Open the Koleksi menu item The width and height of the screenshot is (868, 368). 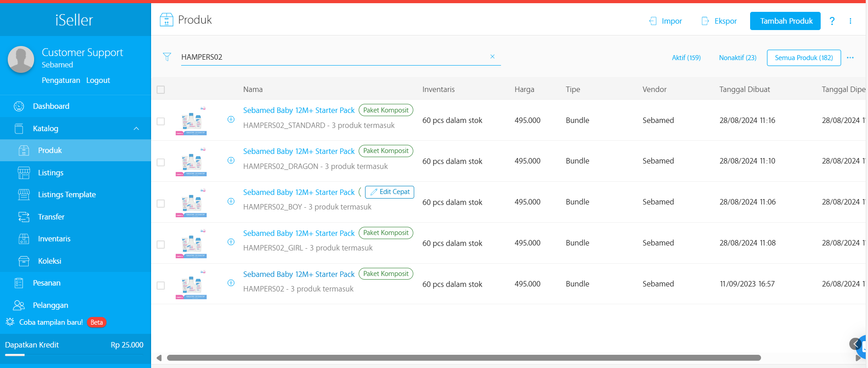click(x=76, y=261)
